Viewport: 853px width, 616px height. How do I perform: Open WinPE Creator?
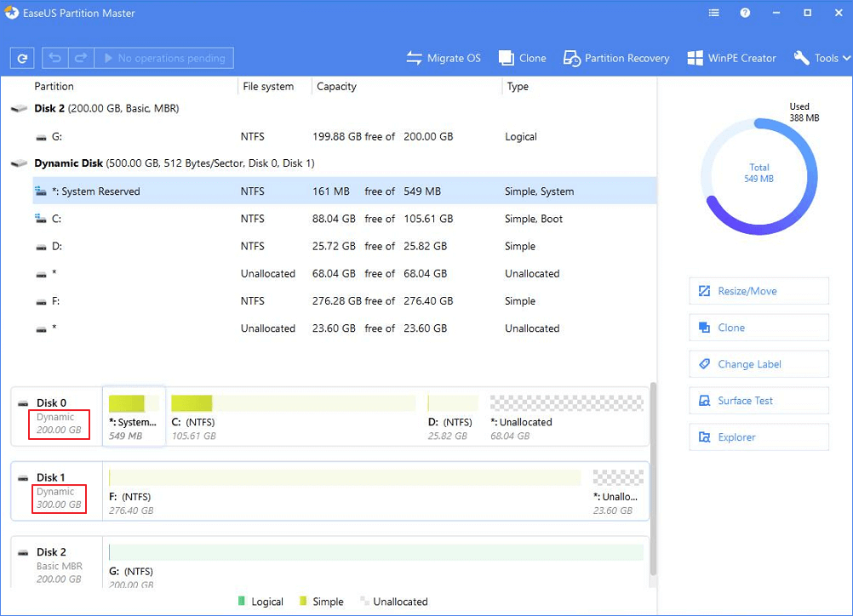pos(731,58)
